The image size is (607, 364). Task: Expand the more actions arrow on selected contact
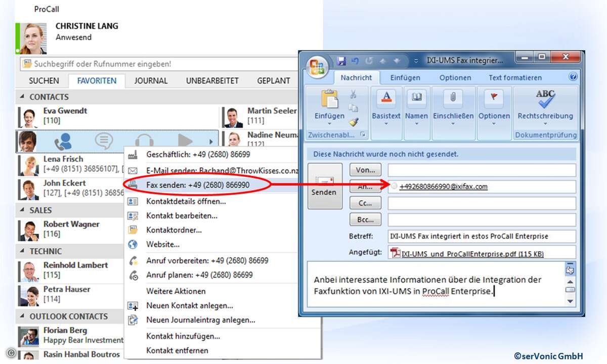211,142
